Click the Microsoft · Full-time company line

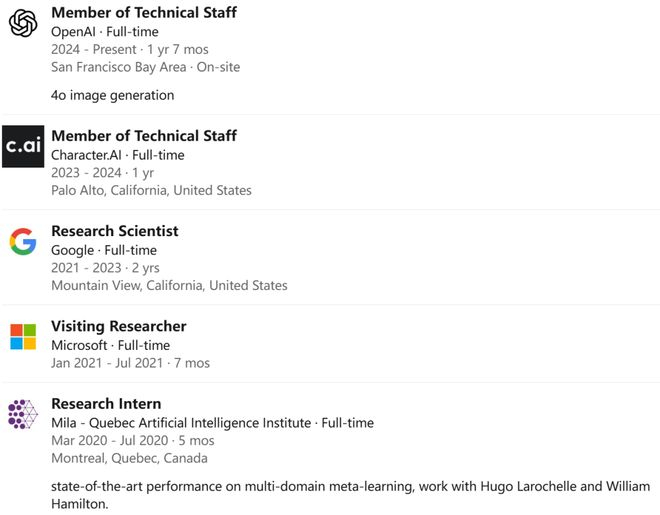tap(111, 345)
